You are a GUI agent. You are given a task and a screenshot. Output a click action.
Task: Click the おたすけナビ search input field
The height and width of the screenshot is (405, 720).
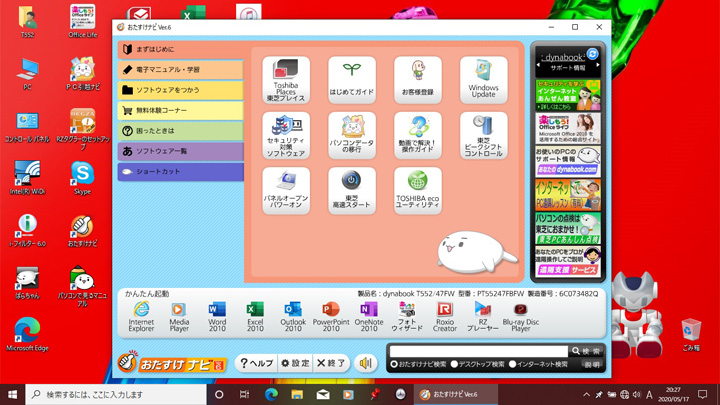pyautogui.click(x=477, y=351)
